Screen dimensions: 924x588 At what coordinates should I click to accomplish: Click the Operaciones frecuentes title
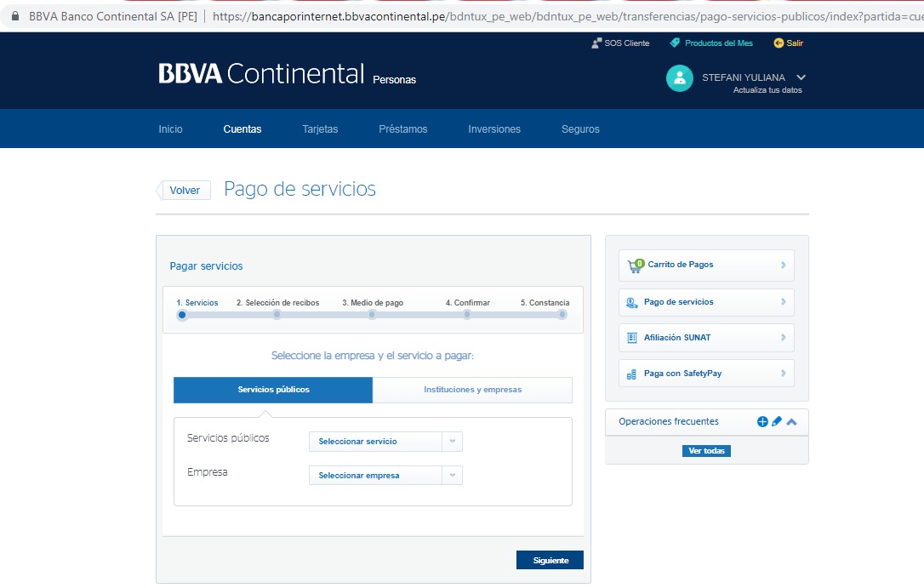668,422
